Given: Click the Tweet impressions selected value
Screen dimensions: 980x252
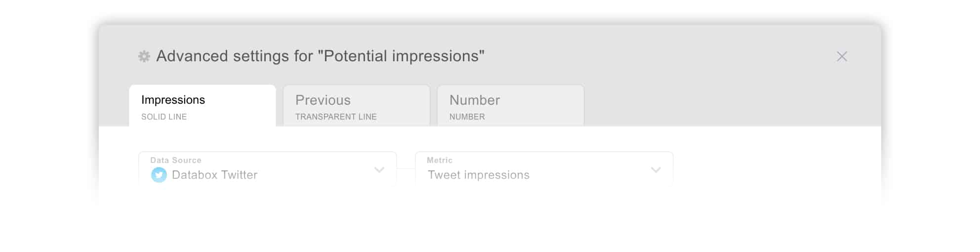Looking at the screenshot, I should tap(479, 175).
